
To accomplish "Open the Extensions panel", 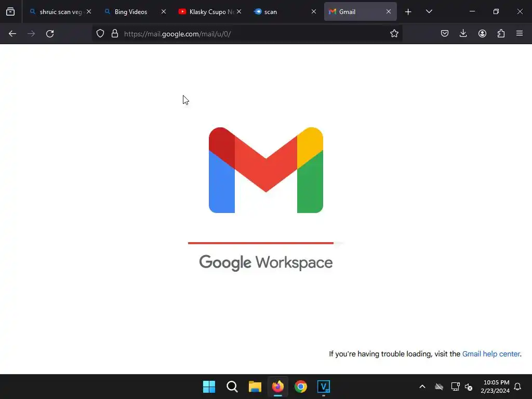I will click(501, 34).
